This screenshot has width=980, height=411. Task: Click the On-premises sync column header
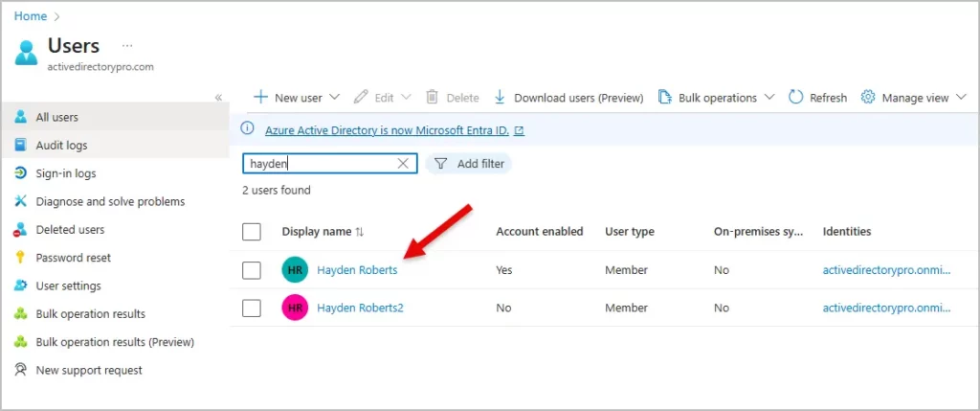pyautogui.click(x=758, y=232)
